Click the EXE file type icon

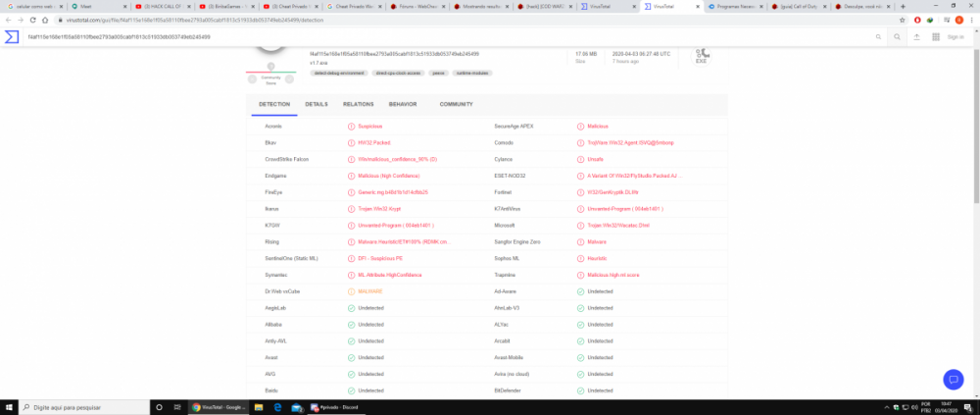point(701,56)
